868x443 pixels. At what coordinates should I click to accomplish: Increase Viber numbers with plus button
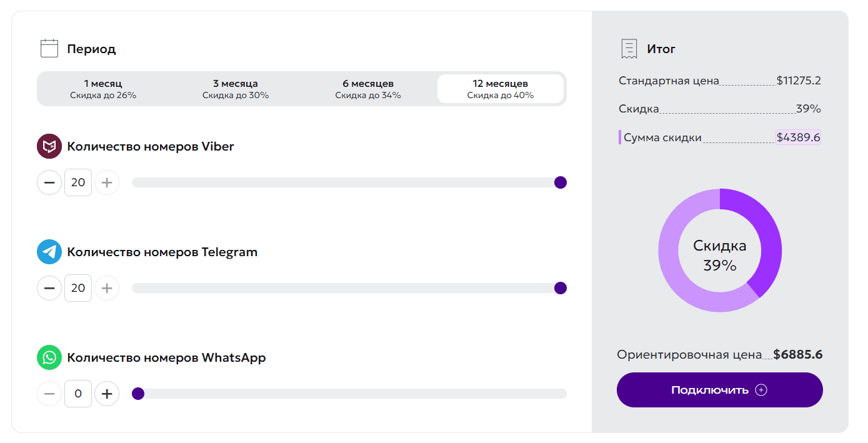107,182
